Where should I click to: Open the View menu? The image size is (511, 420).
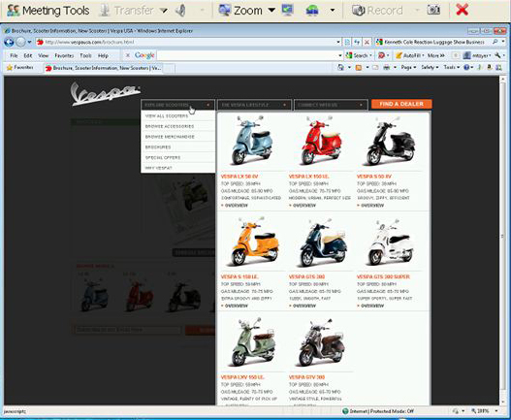click(43, 55)
